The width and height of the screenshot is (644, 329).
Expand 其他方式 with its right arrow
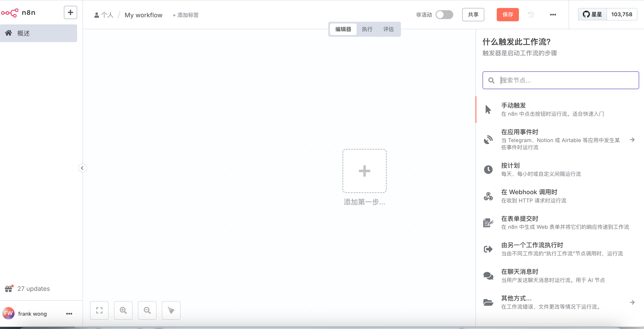pos(632,302)
